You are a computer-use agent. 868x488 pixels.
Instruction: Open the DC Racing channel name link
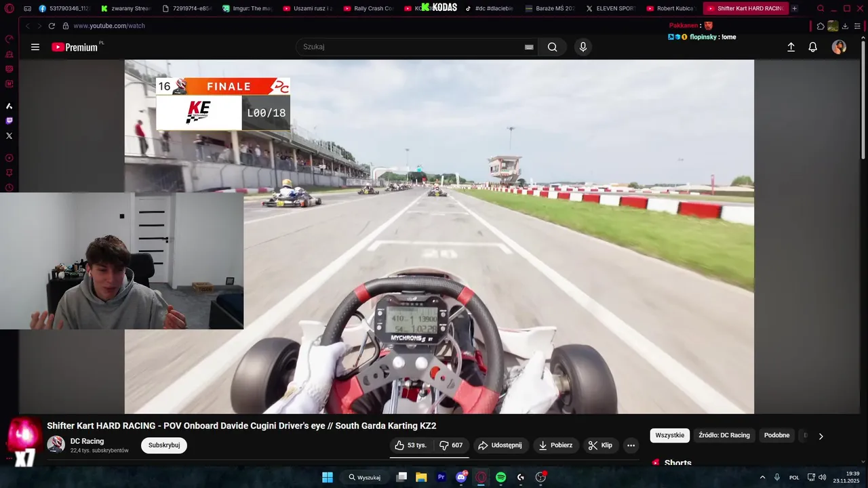pos(87,441)
